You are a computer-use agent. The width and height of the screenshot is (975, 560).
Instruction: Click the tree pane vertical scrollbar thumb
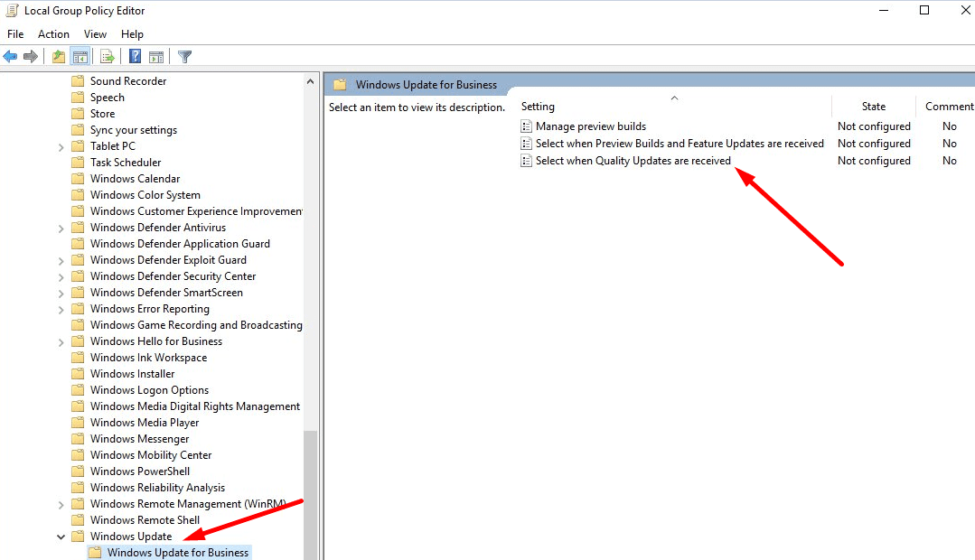(310, 495)
